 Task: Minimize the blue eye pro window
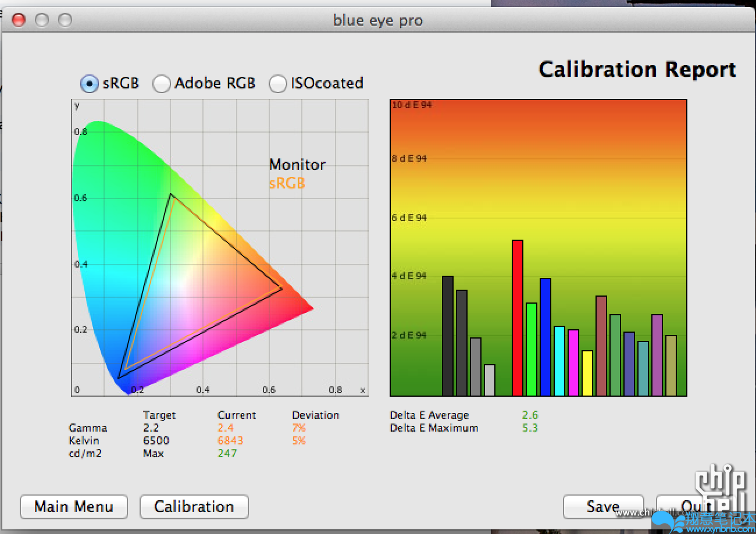pos(42,20)
